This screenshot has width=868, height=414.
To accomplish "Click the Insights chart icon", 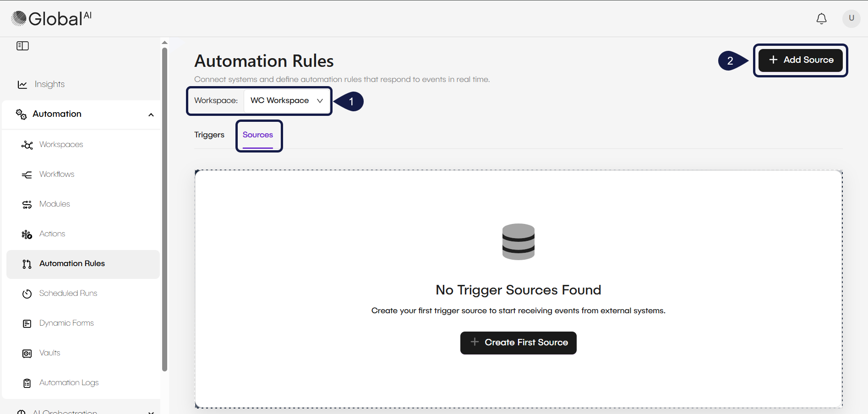I will [x=22, y=85].
